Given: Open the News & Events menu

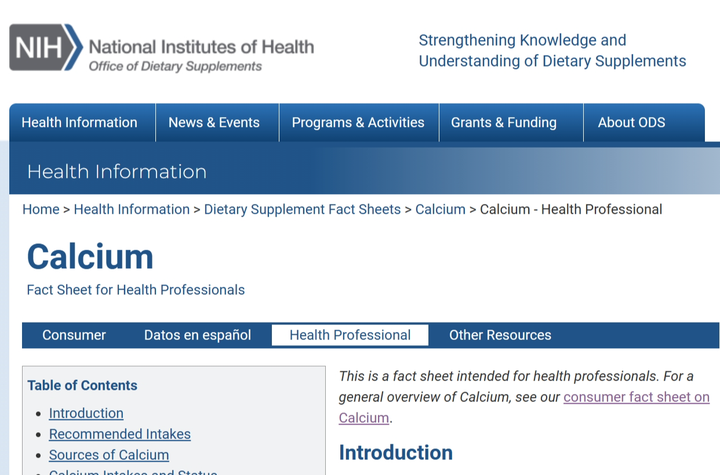Looking at the screenshot, I should click(x=214, y=123).
